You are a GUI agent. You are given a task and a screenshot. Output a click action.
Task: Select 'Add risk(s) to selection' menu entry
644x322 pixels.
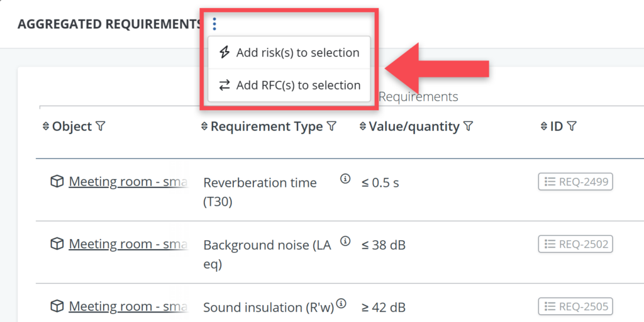pos(290,53)
